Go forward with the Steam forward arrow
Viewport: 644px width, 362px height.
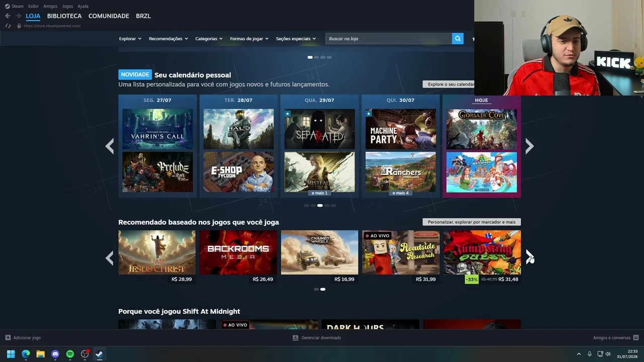18,16
